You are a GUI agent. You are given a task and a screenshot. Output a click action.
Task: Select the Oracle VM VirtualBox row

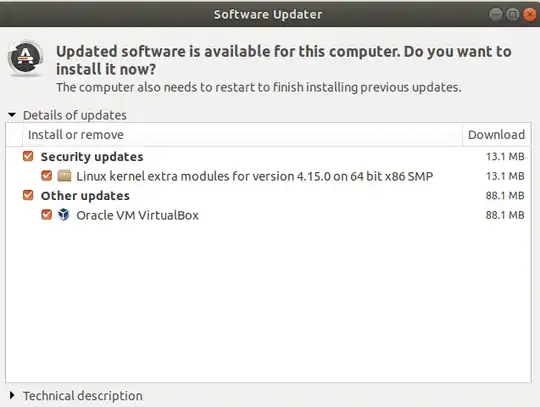[x=268, y=215]
